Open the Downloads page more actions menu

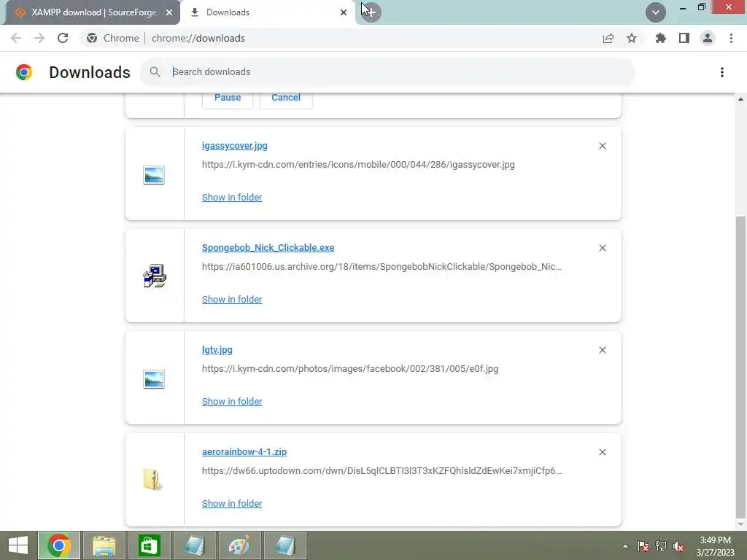coord(722,72)
